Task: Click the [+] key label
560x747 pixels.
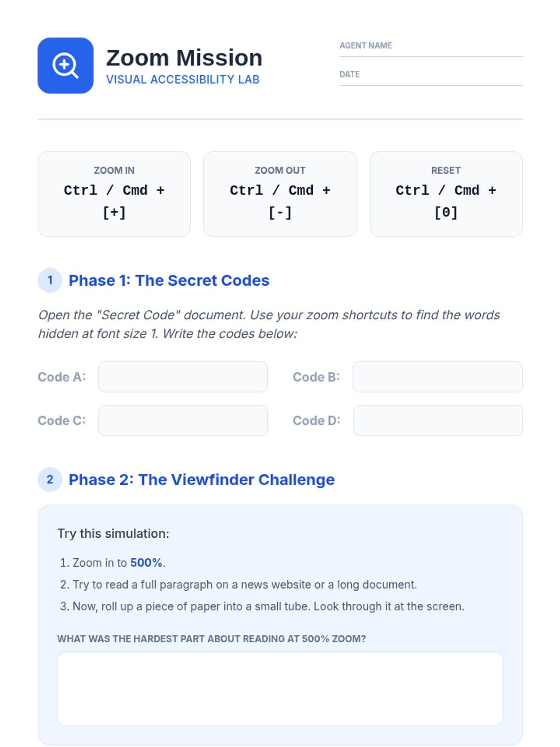Action: click(114, 213)
